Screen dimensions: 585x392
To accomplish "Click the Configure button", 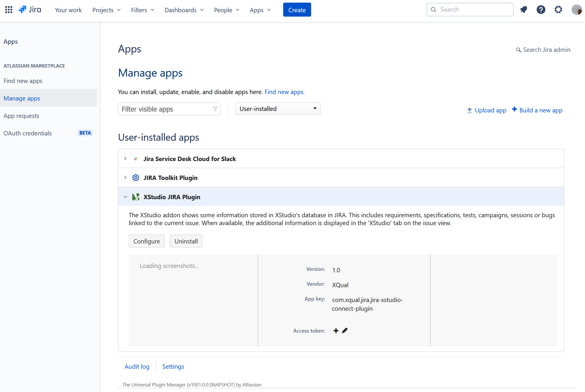I will pos(147,241).
